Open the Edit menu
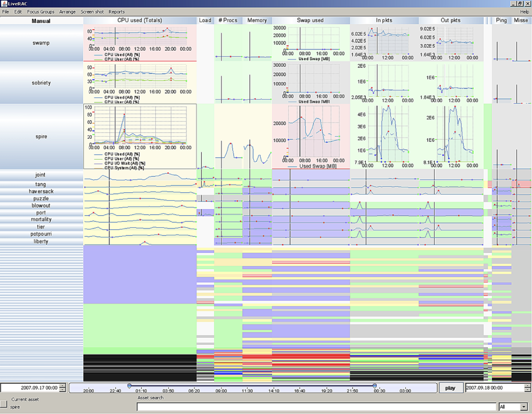The height and width of the screenshot is (414, 532). click(x=18, y=11)
